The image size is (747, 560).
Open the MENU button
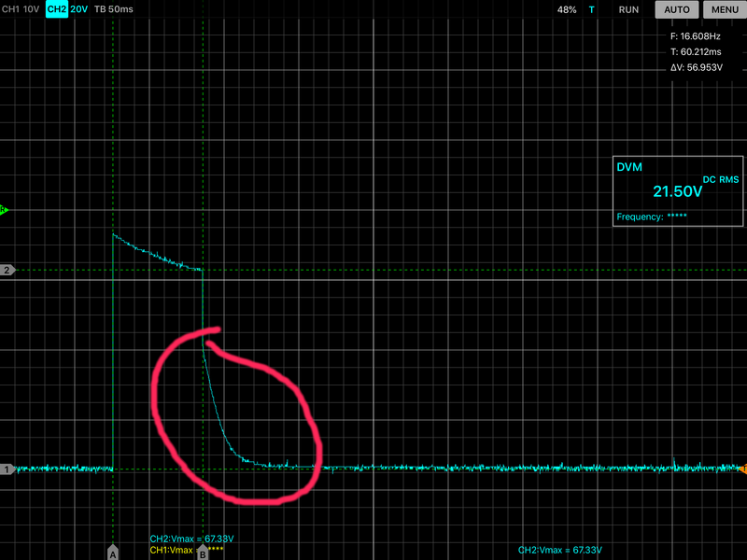(725, 9)
